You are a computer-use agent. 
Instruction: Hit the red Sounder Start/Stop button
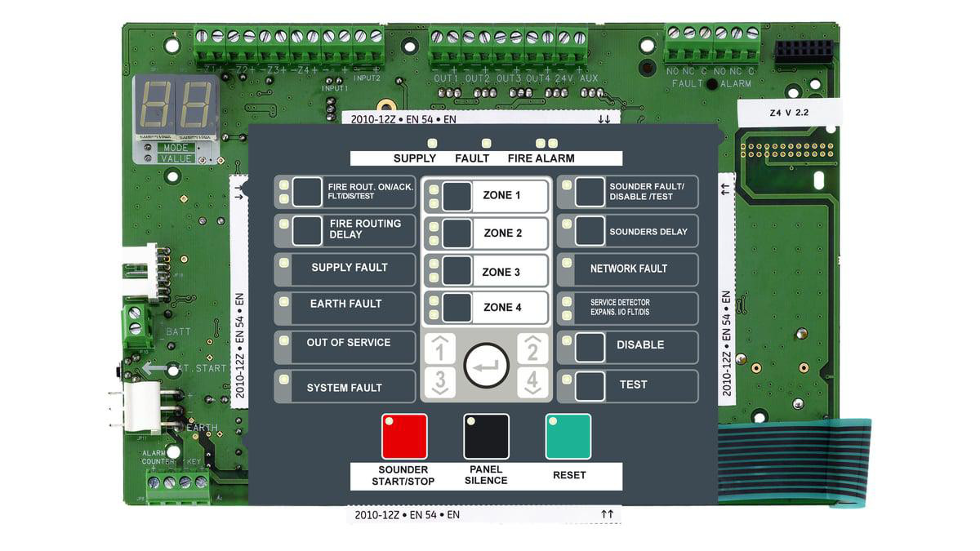tap(404, 437)
